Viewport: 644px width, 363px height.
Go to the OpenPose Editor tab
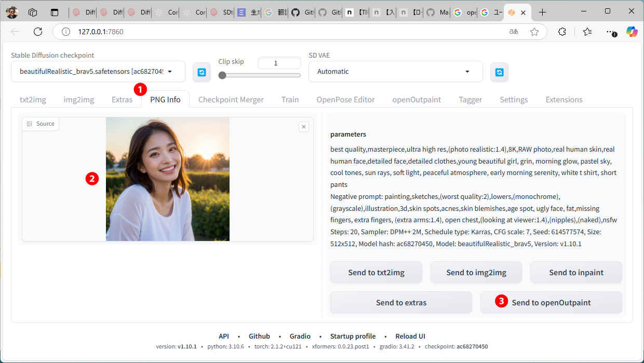pyautogui.click(x=345, y=100)
